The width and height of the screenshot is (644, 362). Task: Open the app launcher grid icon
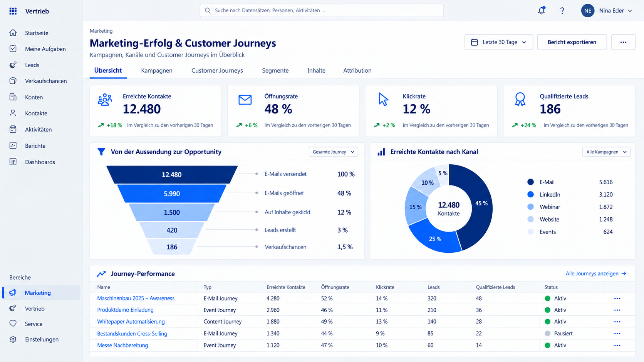13,11
